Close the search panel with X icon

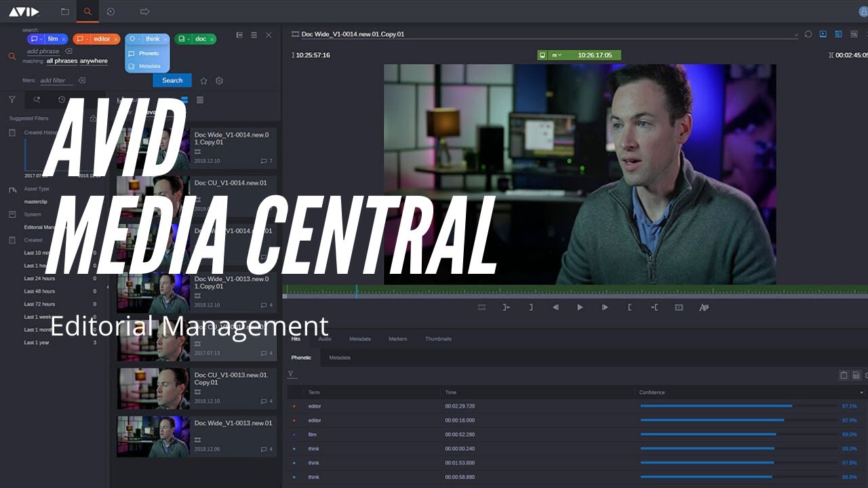[269, 35]
